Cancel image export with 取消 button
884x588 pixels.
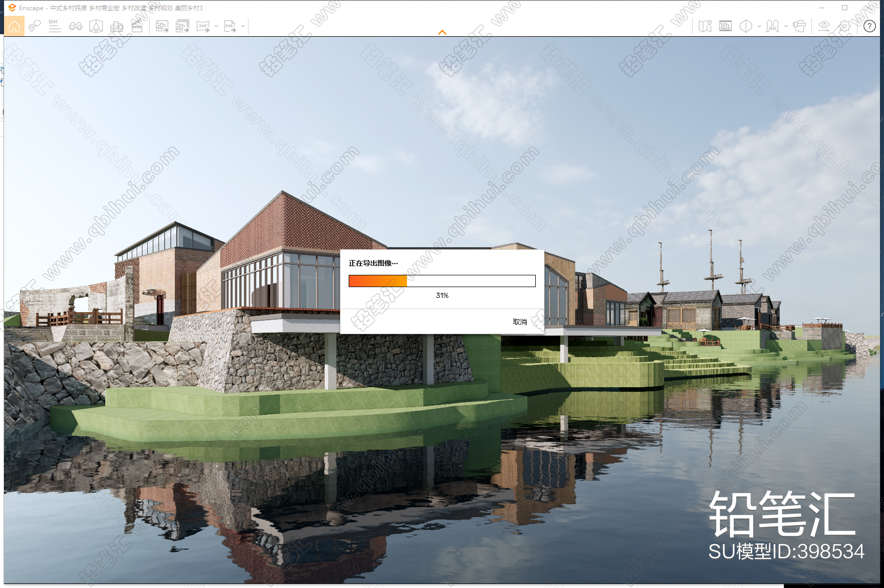click(x=520, y=322)
